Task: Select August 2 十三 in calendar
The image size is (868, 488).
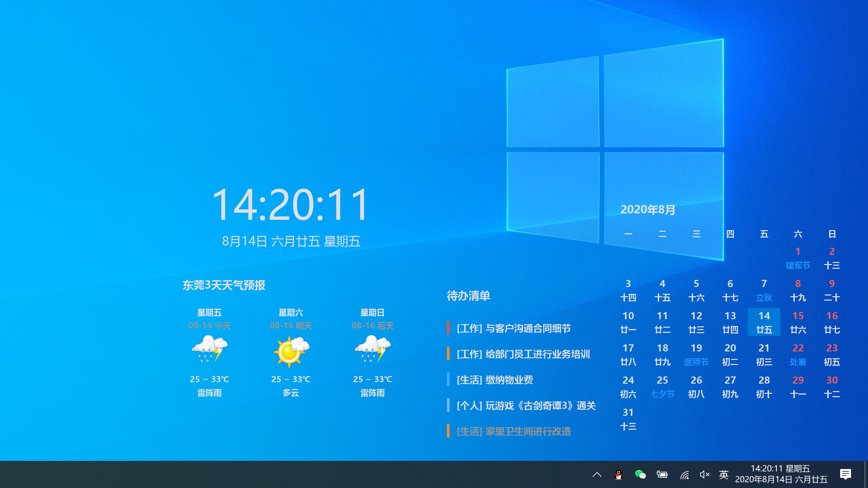Action: tap(832, 258)
